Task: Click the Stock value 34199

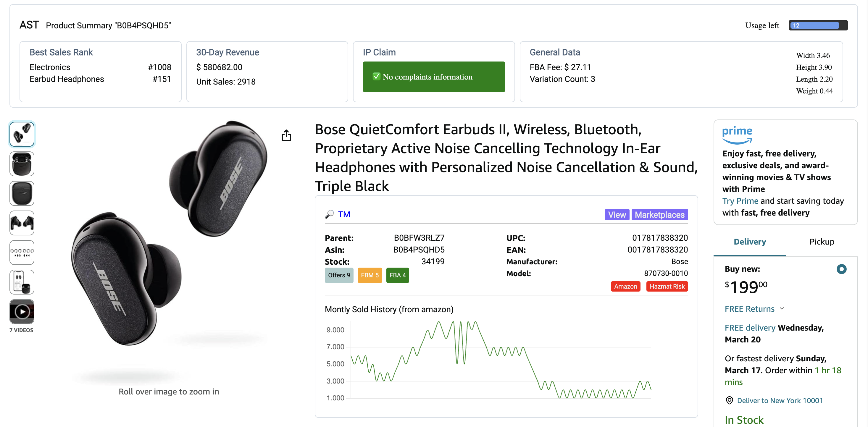Action: point(433,261)
